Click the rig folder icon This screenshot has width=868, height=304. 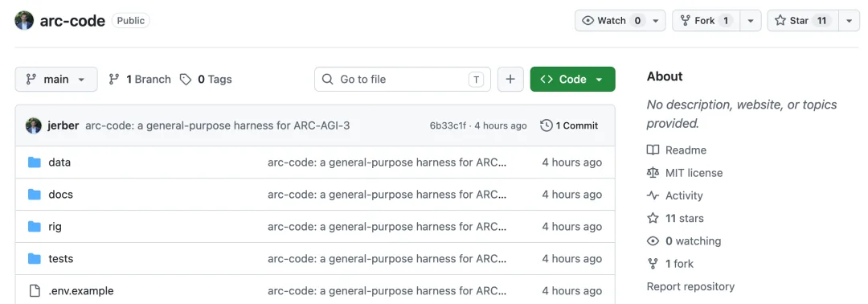pos(35,227)
